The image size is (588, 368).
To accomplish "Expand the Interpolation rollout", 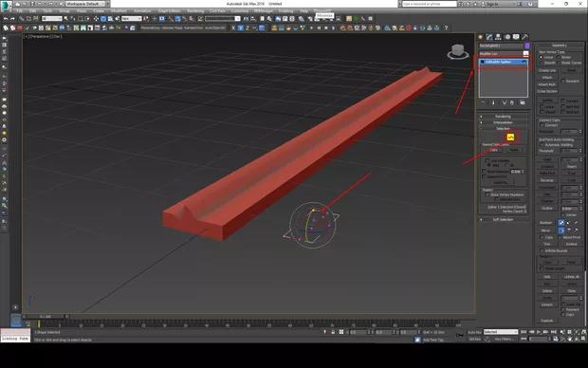I will pyautogui.click(x=503, y=122).
